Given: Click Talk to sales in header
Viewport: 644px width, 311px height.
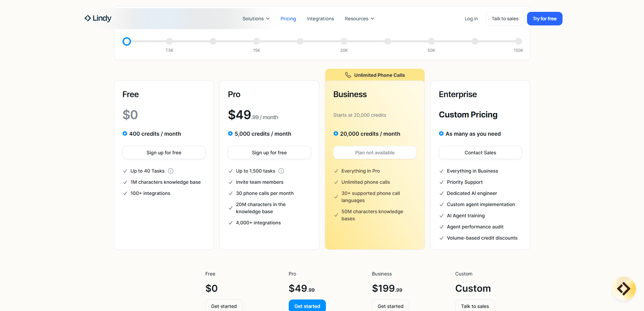Looking at the screenshot, I should [x=505, y=19].
